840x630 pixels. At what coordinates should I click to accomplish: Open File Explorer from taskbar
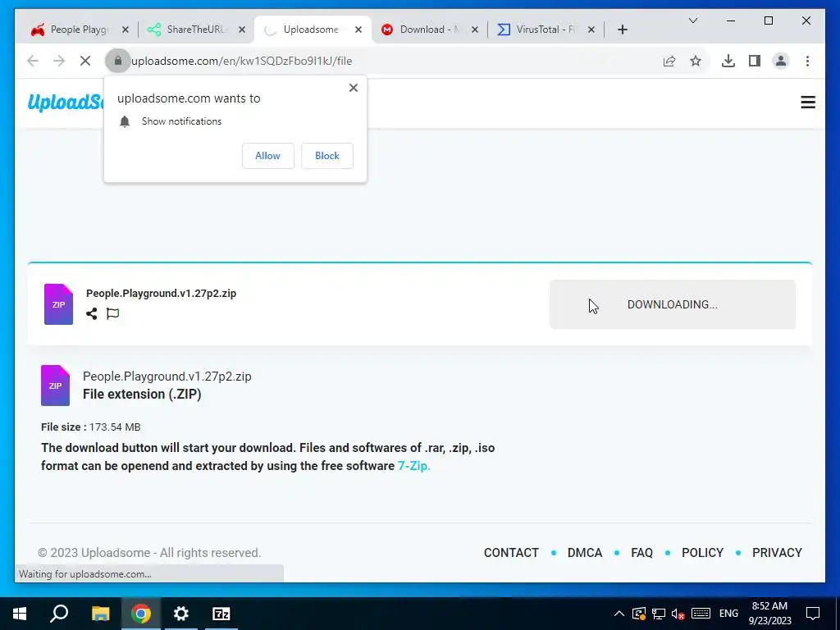click(x=100, y=614)
